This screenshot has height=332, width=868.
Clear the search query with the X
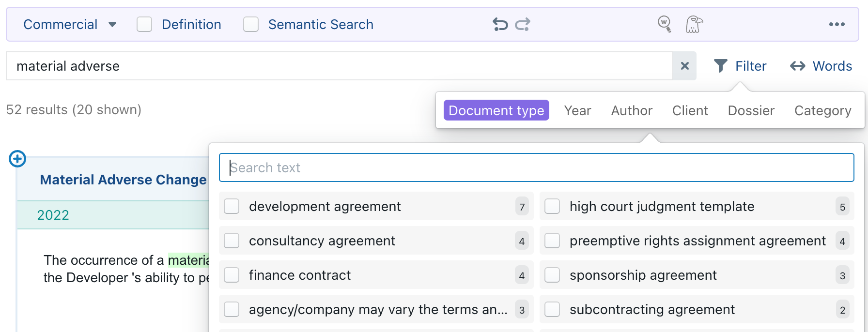click(684, 66)
